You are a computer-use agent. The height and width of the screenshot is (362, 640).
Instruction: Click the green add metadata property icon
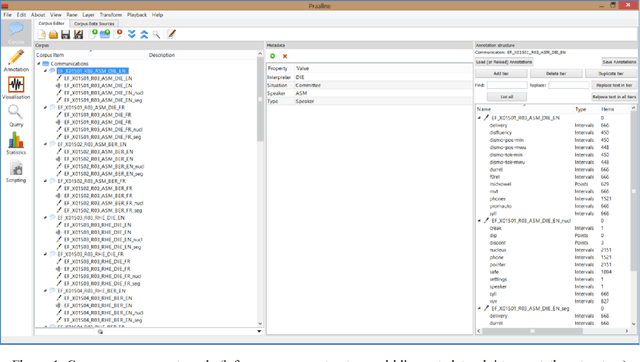pyautogui.click(x=273, y=56)
